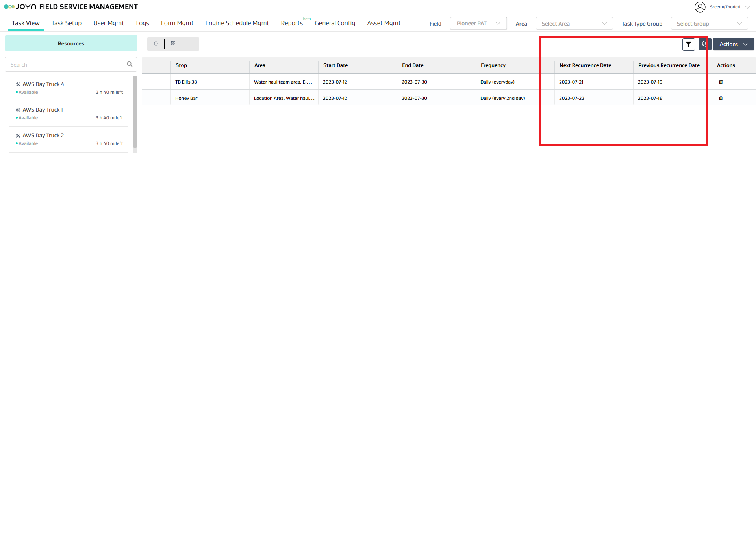Image resolution: width=756 pixels, height=558 pixels.
Task: Delete the Honey Bar recurrence row
Action: pyautogui.click(x=721, y=98)
